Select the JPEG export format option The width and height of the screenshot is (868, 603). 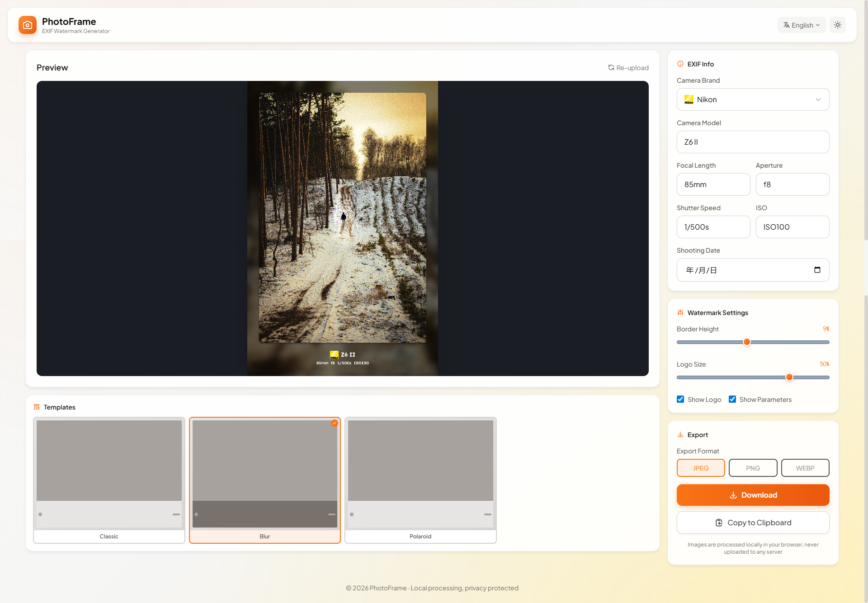click(701, 468)
